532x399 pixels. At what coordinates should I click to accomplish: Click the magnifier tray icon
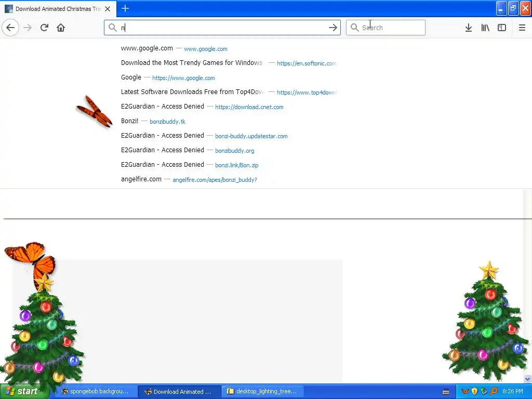[x=494, y=392]
